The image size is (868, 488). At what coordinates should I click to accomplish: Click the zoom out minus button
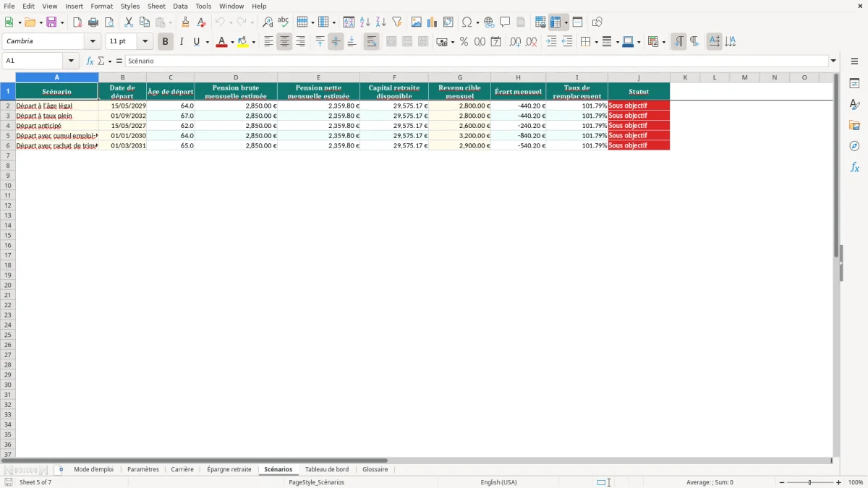[782, 482]
